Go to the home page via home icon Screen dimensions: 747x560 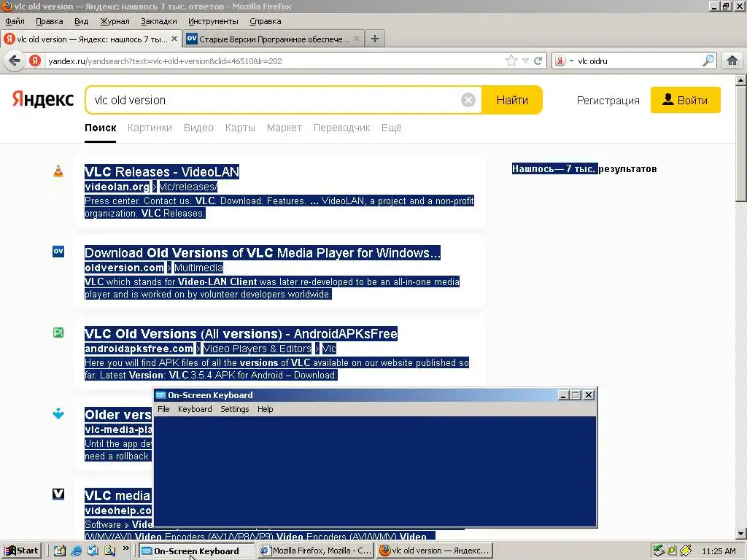tap(732, 61)
